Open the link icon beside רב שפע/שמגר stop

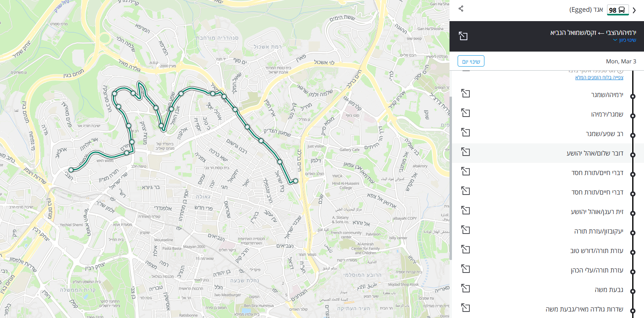tap(466, 132)
